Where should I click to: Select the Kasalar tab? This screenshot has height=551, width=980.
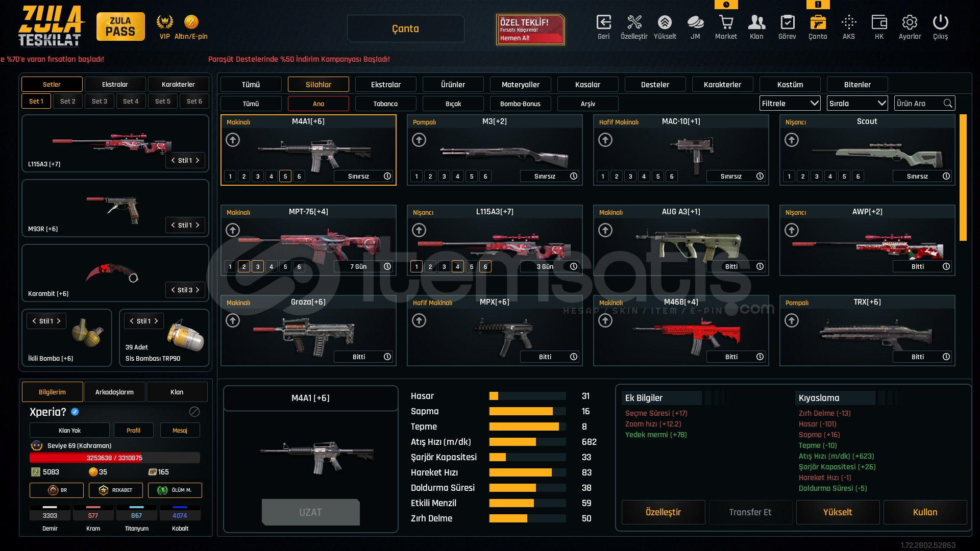pos(588,85)
